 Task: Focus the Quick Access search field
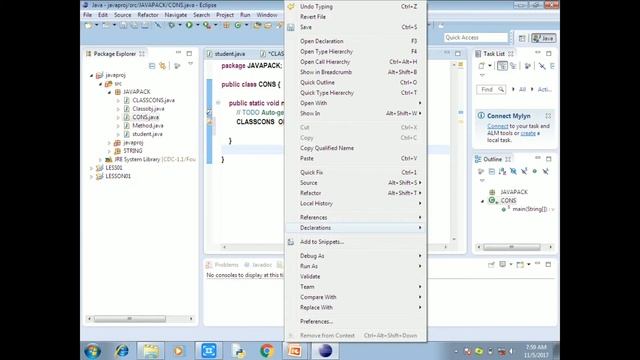pos(476,38)
